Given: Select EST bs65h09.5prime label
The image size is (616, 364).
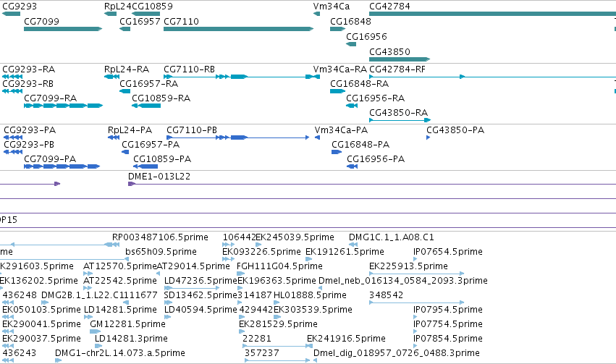Looking at the screenshot, I should point(161,252).
